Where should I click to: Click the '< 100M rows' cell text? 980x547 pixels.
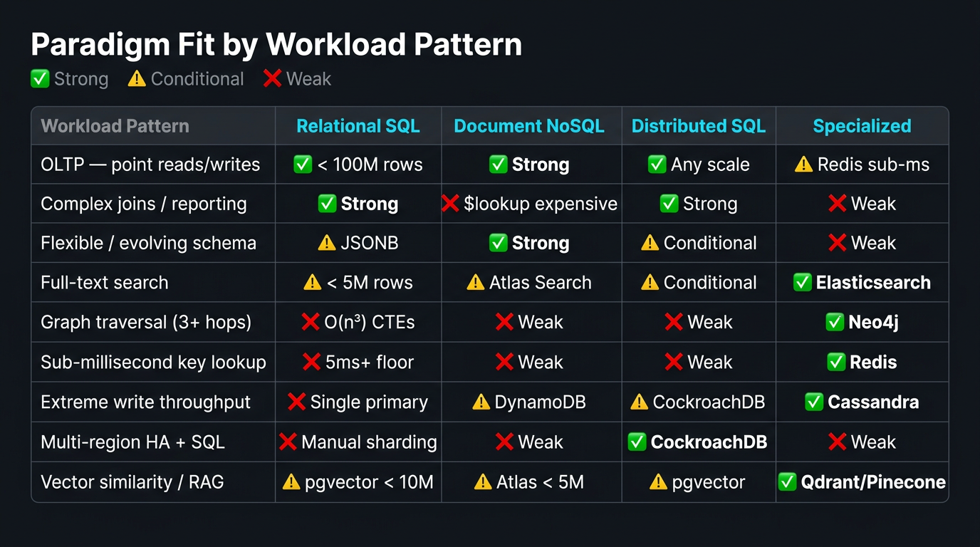point(370,165)
